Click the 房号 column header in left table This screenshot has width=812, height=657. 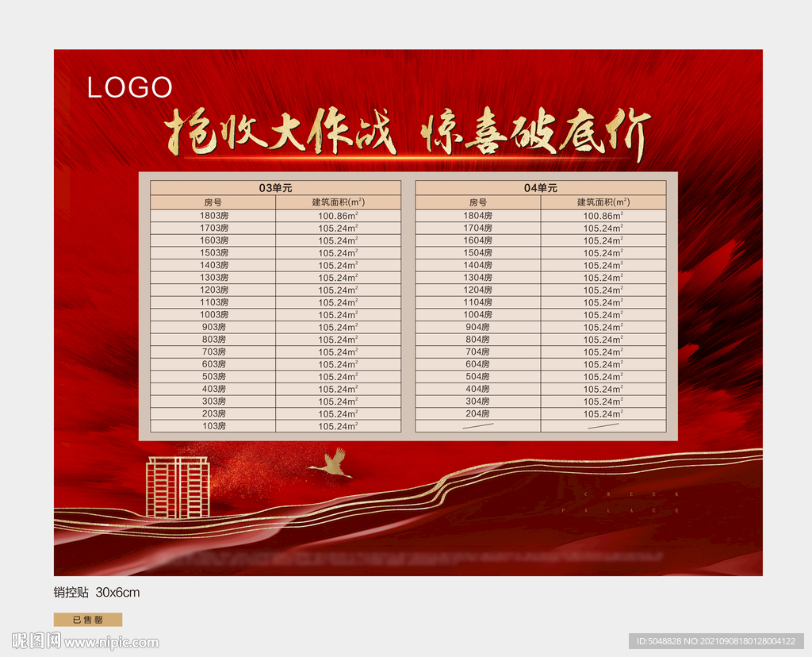(x=215, y=200)
